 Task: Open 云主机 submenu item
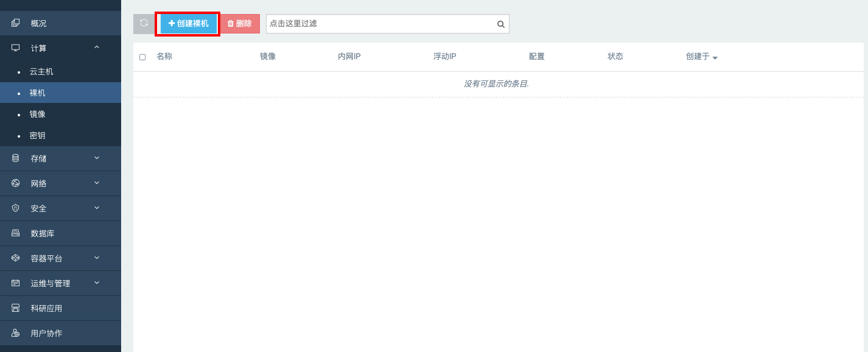coord(60,71)
